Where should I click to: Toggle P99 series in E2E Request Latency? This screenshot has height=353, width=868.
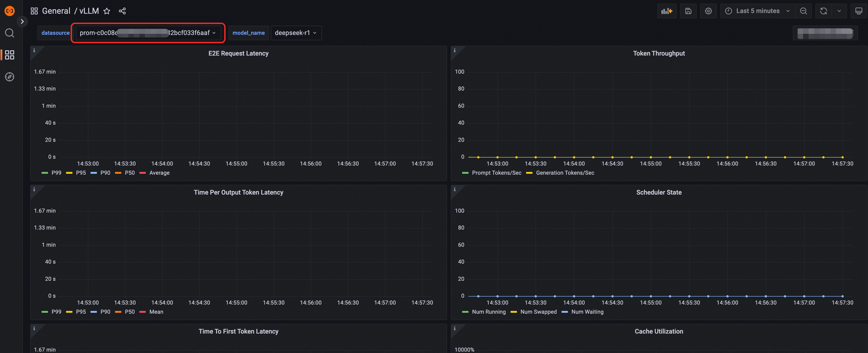[x=56, y=173]
